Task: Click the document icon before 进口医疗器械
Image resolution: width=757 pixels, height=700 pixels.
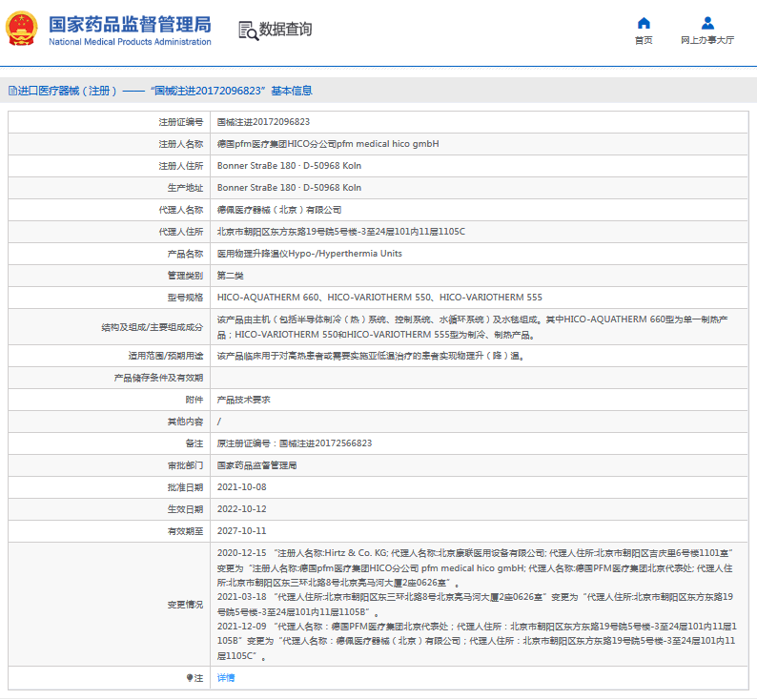Action: (12, 91)
